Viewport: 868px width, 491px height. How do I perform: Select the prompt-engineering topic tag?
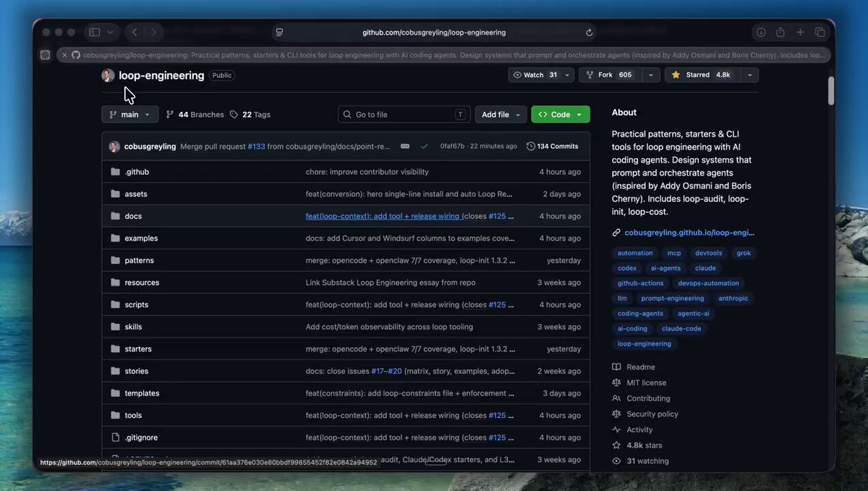tap(673, 299)
